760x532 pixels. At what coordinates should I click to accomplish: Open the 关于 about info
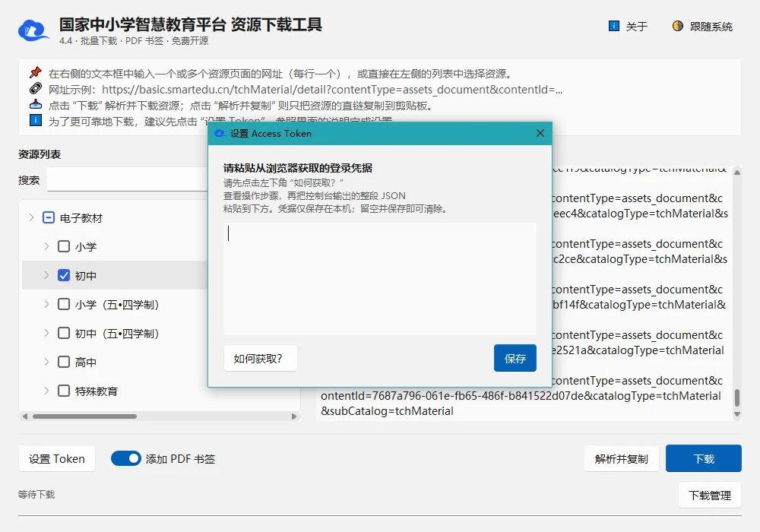pos(629,26)
